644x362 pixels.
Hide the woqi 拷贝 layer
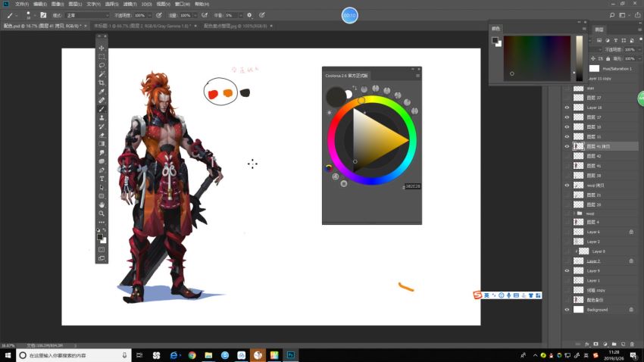567,186
